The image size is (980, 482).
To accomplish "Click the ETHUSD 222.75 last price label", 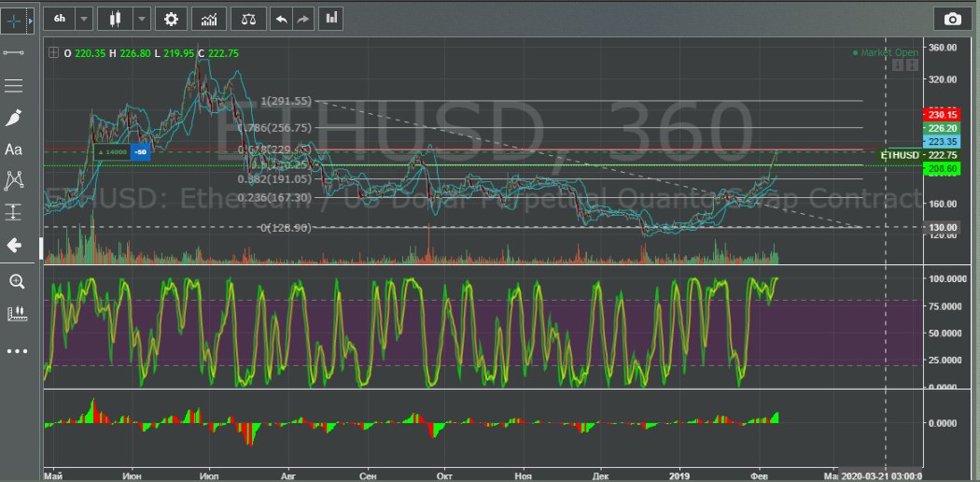I will [x=918, y=155].
